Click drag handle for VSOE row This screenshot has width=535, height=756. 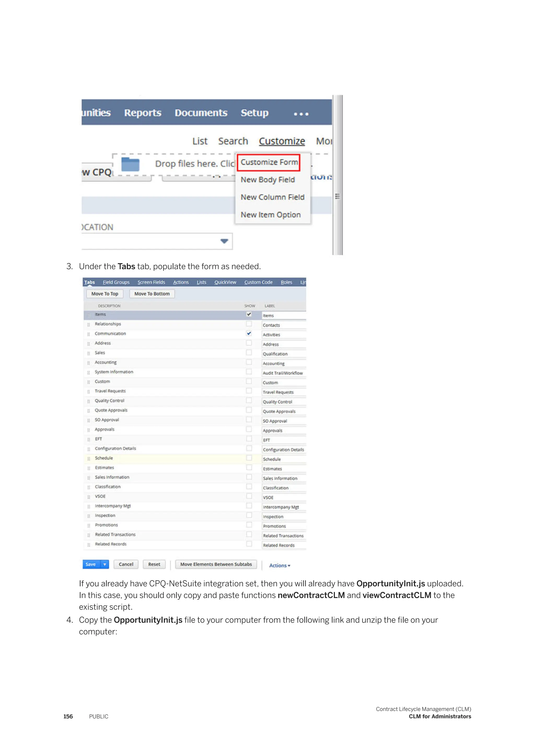pos(89,497)
